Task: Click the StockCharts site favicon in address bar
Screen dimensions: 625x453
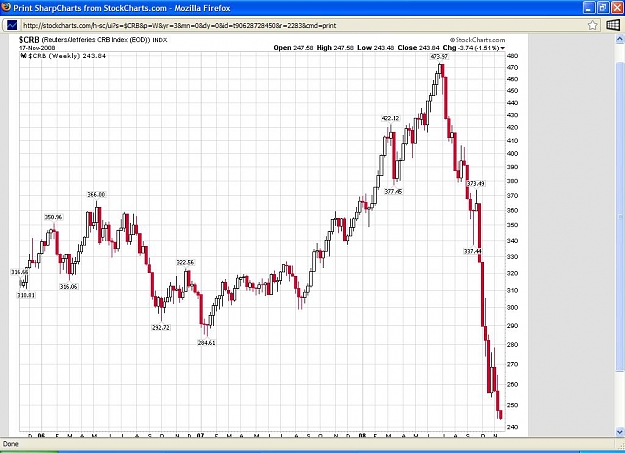Action: coord(12,25)
